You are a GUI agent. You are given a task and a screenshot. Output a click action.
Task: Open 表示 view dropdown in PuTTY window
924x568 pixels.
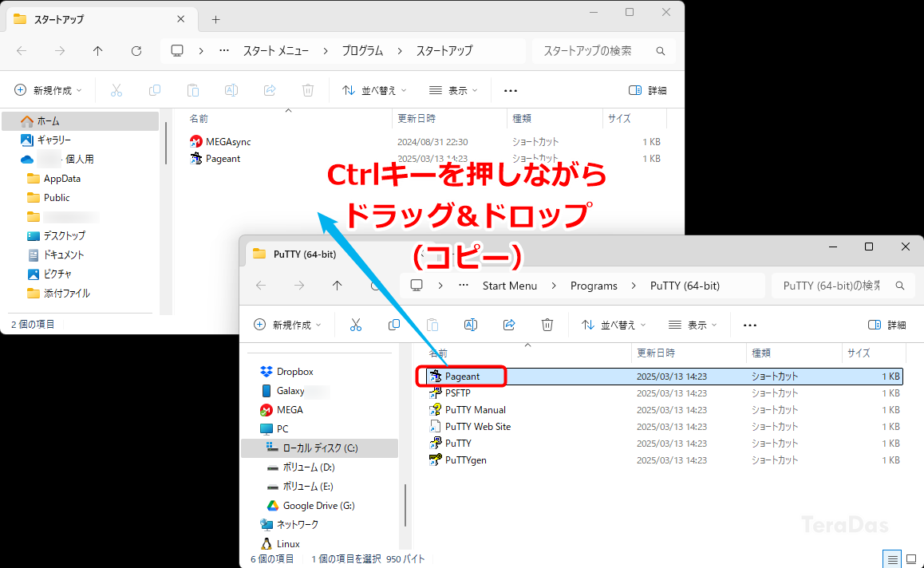coord(692,325)
